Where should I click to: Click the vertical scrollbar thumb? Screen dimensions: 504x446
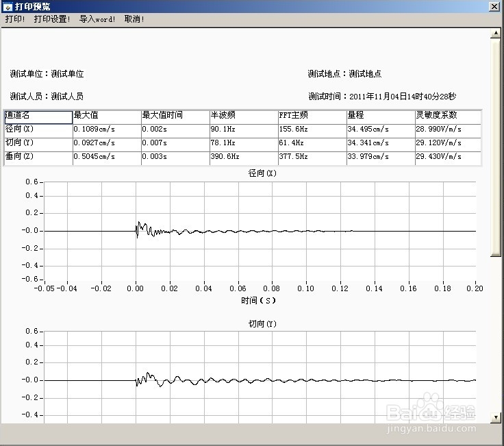click(496, 147)
